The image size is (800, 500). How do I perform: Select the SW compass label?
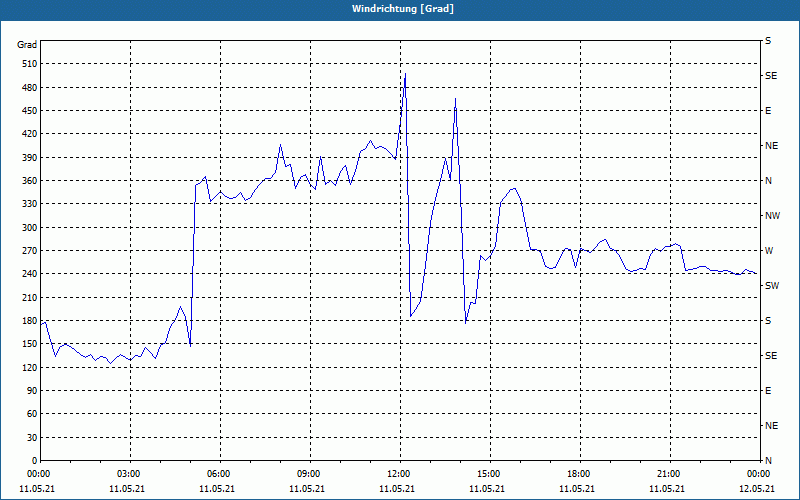point(772,286)
